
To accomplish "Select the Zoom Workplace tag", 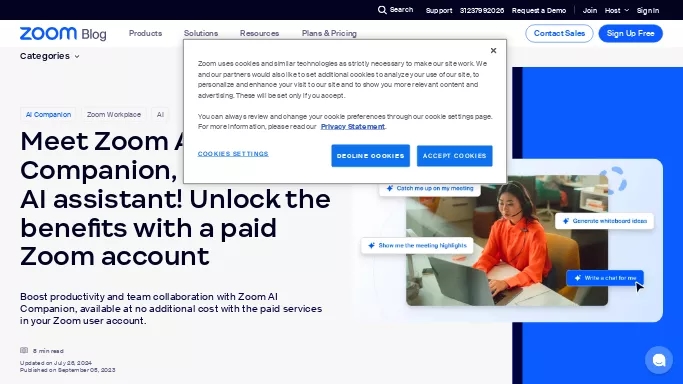I will click(x=114, y=115).
